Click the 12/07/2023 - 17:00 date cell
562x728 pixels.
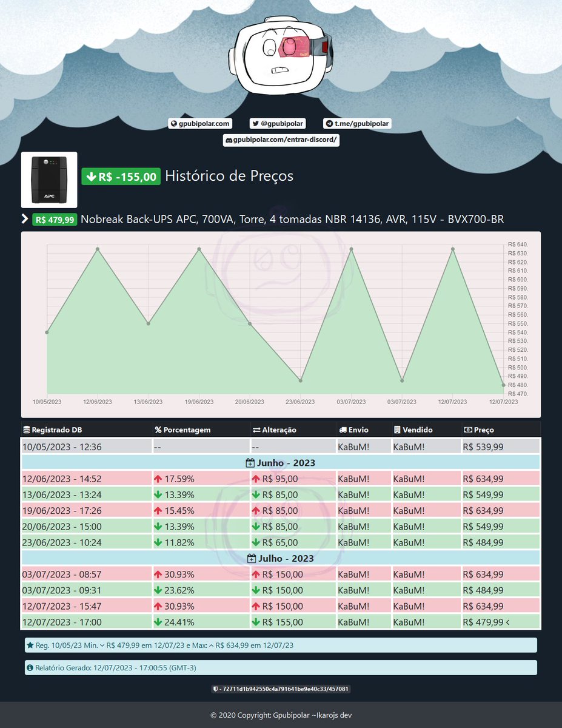[x=86, y=622]
